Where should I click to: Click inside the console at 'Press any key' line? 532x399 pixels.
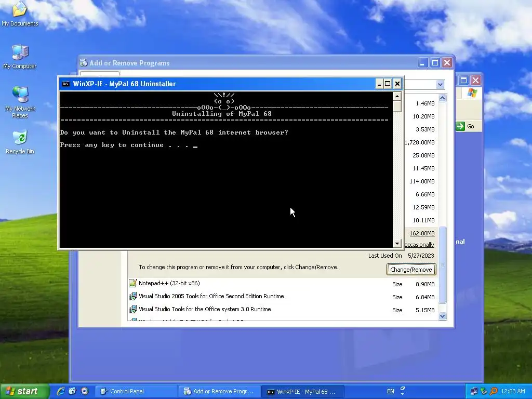click(x=129, y=145)
